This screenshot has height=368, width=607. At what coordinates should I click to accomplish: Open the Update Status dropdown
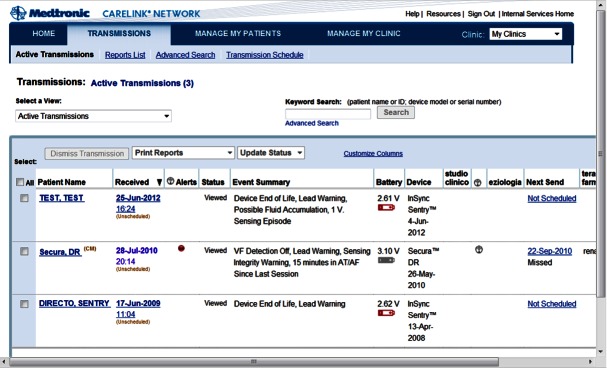(x=271, y=153)
